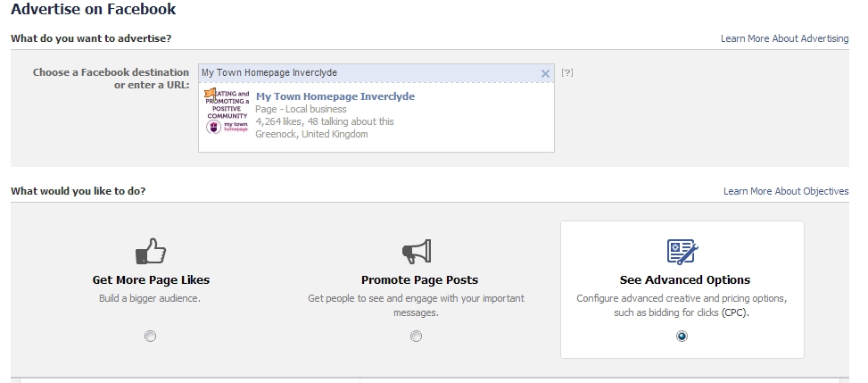The image size is (868, 383).
Task: Open the [?] help tooltip
Action: [566, 72]
